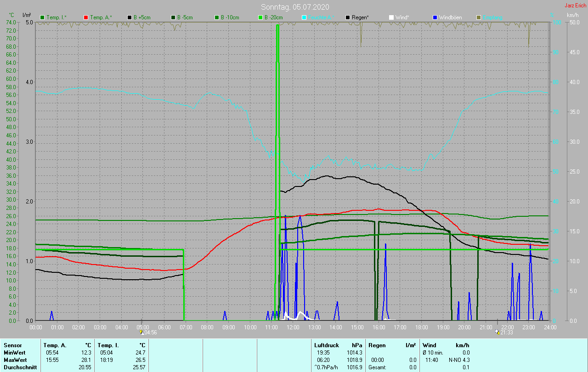Select the blue Windböen legend marker
This screenshot has width=588, height=372.
(435, 17)
